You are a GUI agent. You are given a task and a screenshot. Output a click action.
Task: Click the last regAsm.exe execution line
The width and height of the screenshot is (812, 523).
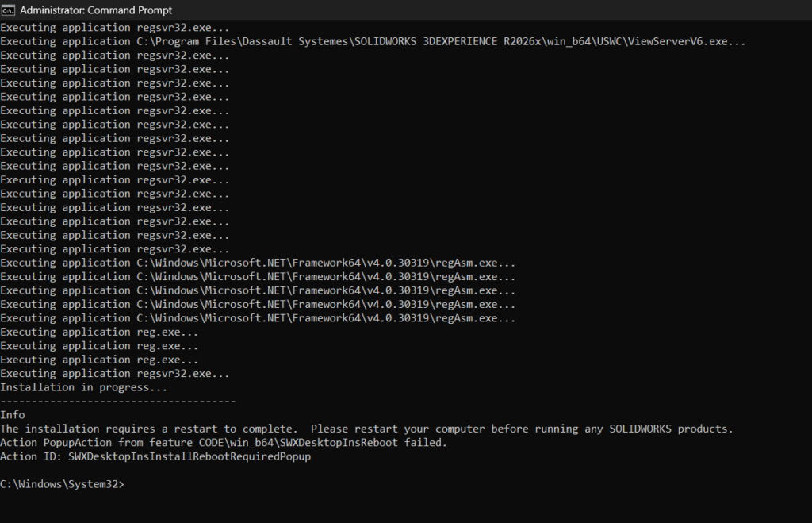tap(258, 318)
